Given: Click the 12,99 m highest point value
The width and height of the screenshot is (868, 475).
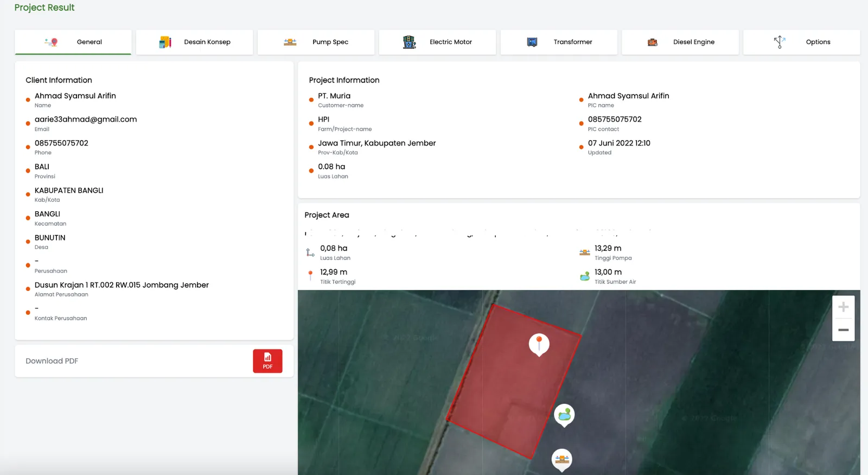Looking at the screenshot, I should pos(334,272).
